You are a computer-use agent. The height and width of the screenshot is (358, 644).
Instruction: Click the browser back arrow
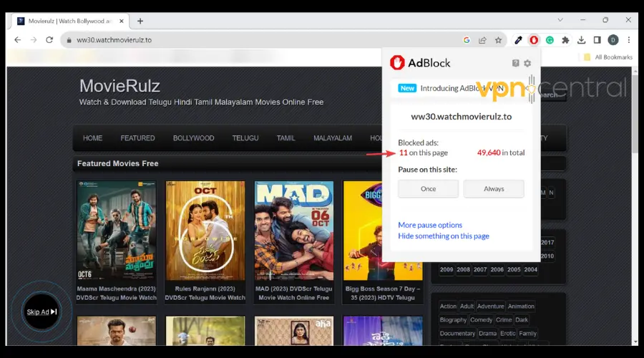[x=17, y=40]
